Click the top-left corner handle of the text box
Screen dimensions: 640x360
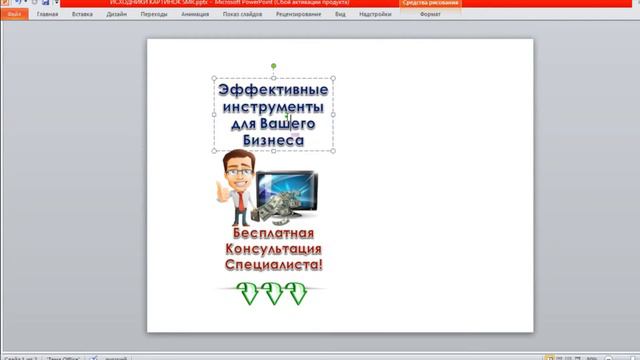click(214, 78)
